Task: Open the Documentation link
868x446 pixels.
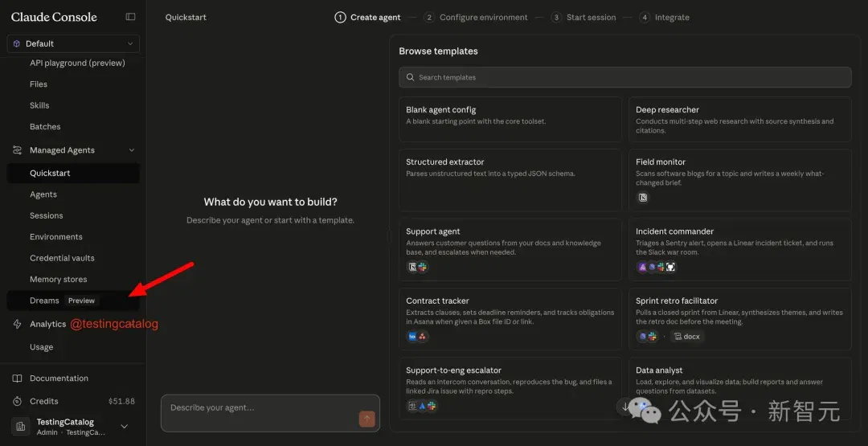Action: pyautogui.click(x=59, y=378)
